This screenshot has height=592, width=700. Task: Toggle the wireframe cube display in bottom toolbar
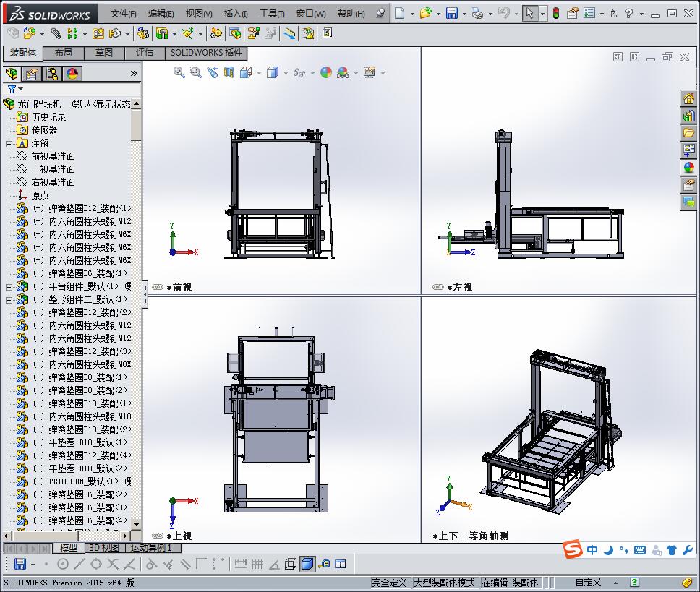pos(291,564)
